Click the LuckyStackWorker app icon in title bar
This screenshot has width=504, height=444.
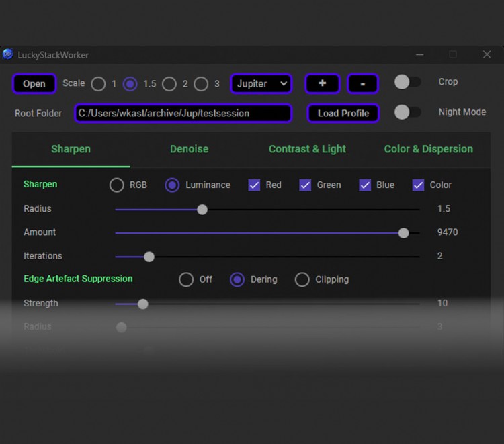coord(8,54)
